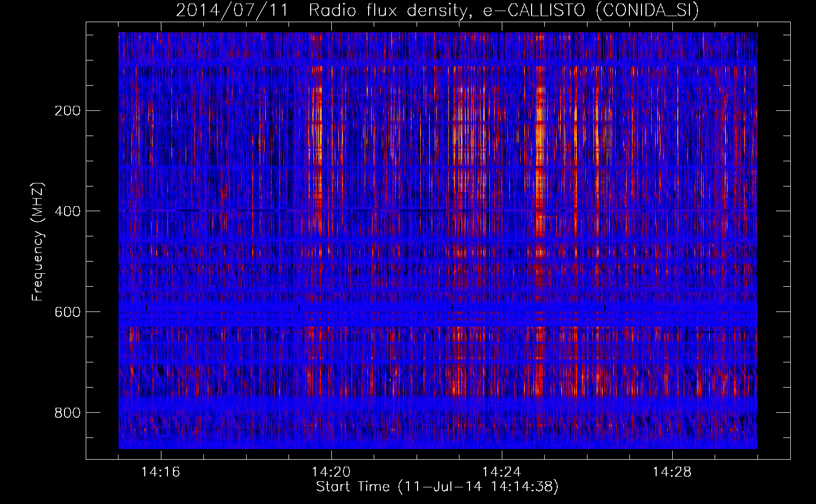This screenshot has width=816, height=504.
Task: Click the title text 'Radio flux density'
Action: (x=390, y=11)
